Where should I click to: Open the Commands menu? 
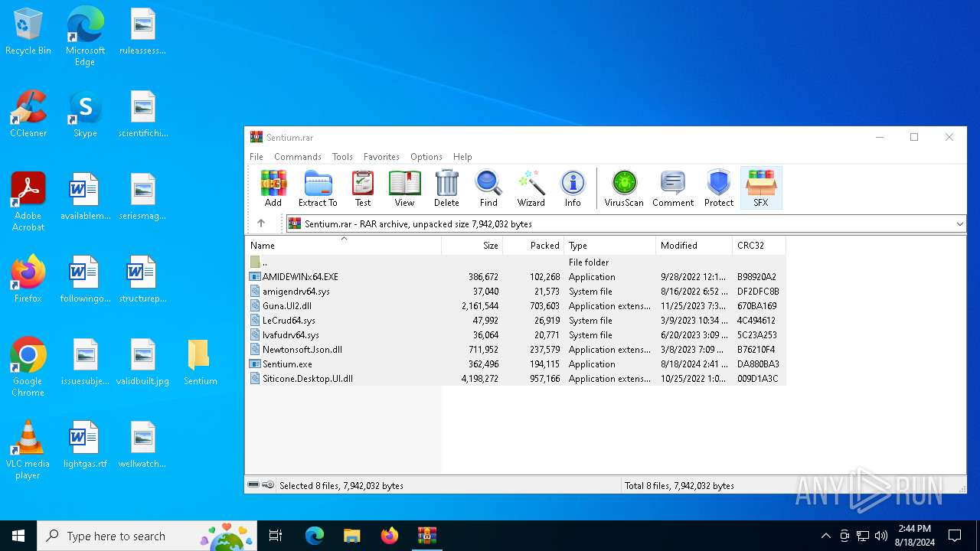coord(298,156)
